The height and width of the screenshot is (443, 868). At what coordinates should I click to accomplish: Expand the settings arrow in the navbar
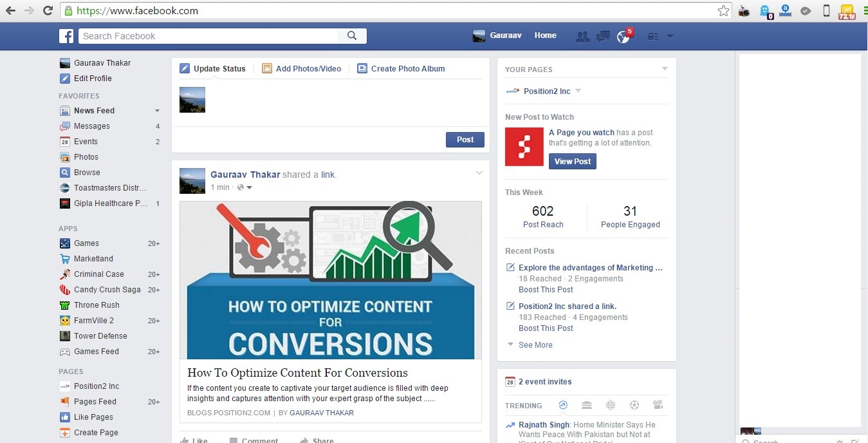(x=669, y=37)
